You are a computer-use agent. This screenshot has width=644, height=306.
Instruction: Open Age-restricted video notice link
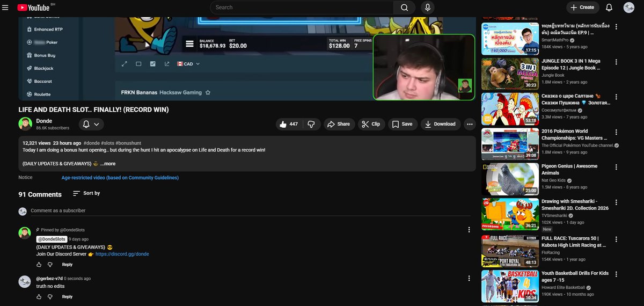click(x=120, y=178)
